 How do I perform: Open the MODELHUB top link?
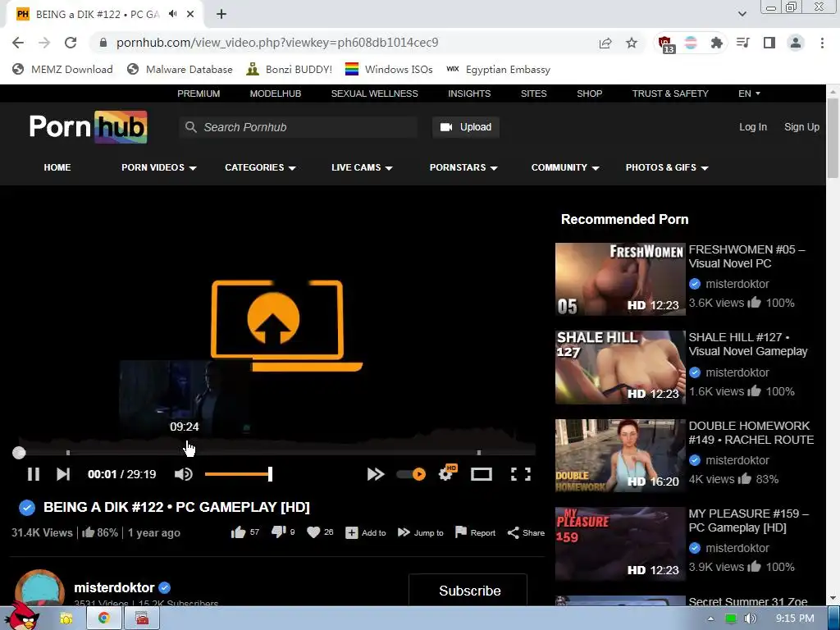coord(276,94)
